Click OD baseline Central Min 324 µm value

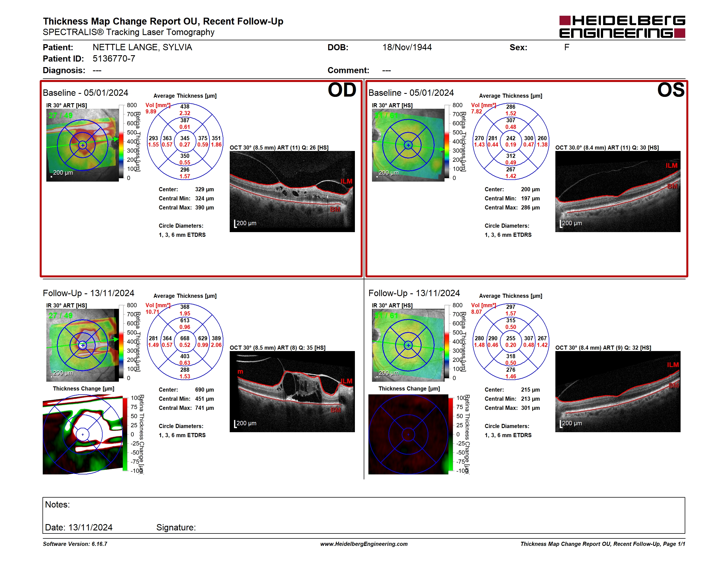coord(205,198)
